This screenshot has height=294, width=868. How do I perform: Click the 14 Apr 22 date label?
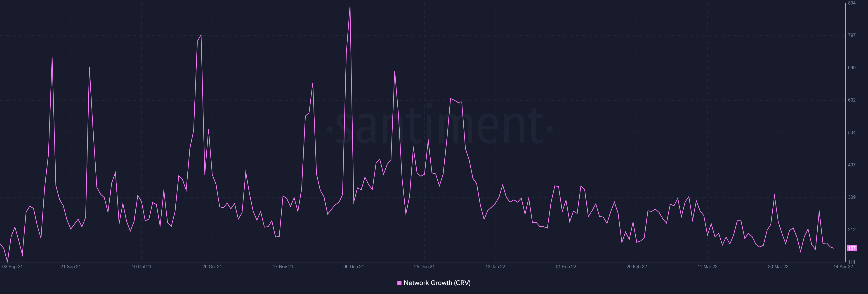[x=843, y=267]
